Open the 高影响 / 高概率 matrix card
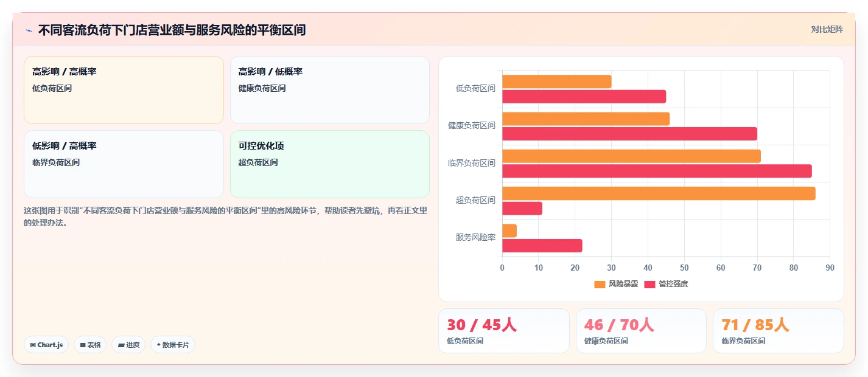The width and height of the screenshot is (868, 377). (x=124, y=90)
